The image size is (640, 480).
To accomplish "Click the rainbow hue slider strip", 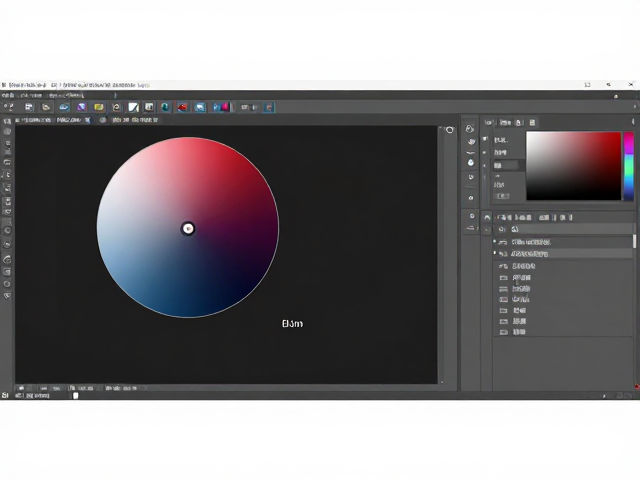I will [629, 166].
